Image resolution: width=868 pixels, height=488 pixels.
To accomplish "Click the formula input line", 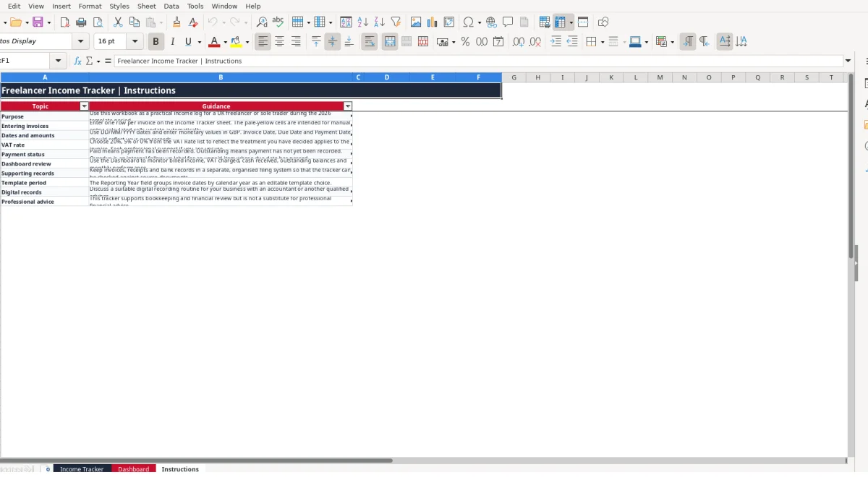I will pyautogui.click(x=477, y=61).
